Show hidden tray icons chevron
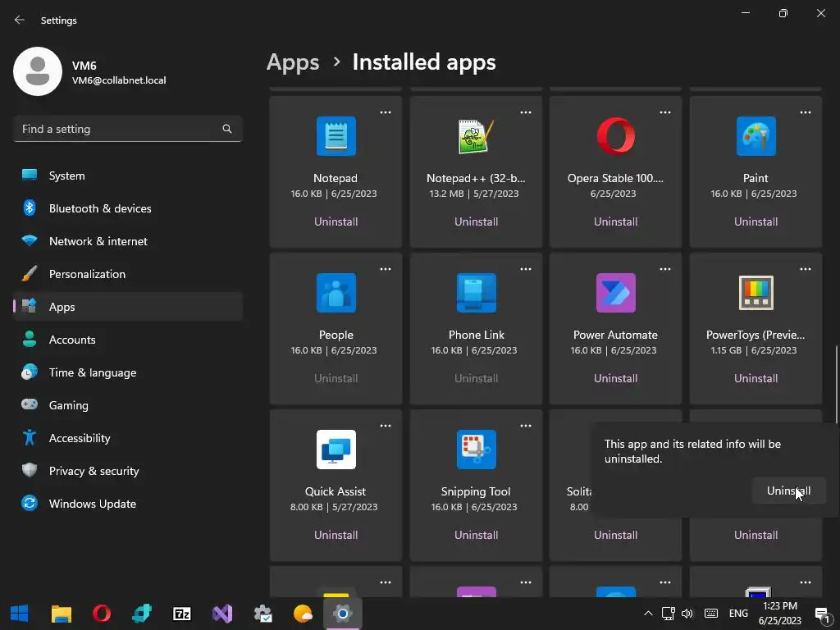 pyautogui.click(x=648, y=614)
